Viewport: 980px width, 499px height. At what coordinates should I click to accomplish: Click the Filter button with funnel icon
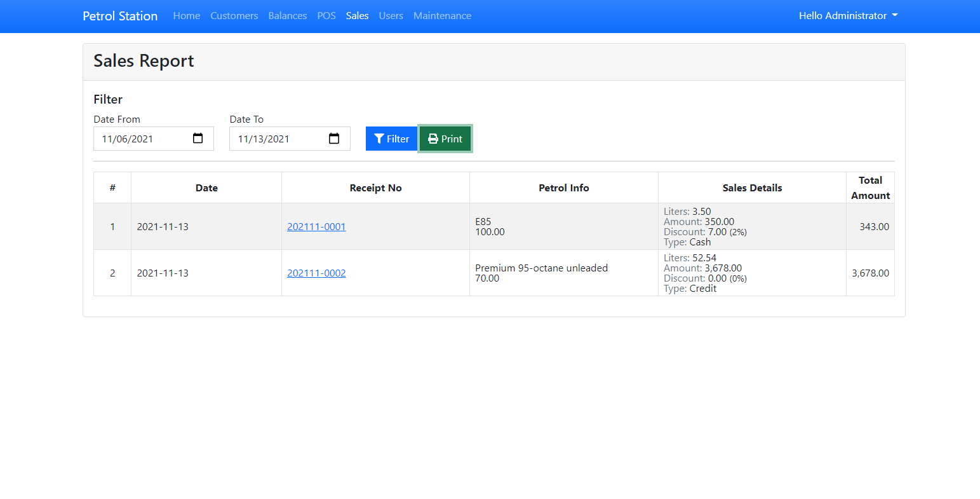391,139
